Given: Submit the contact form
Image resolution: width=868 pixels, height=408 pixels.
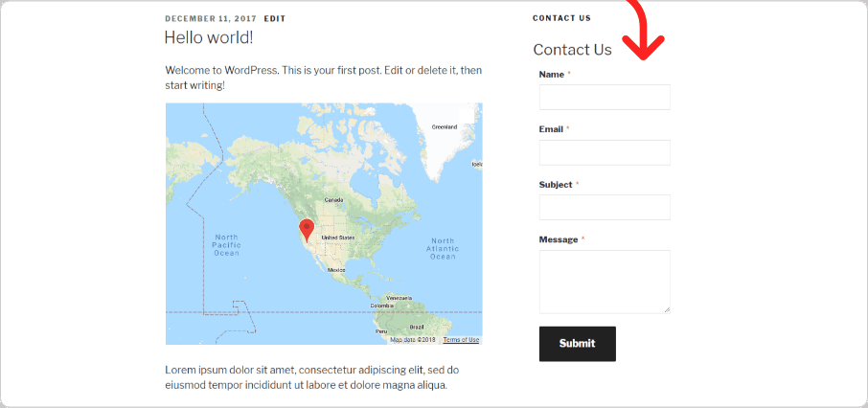Looking at the screenshot, I should click(578, 344).
